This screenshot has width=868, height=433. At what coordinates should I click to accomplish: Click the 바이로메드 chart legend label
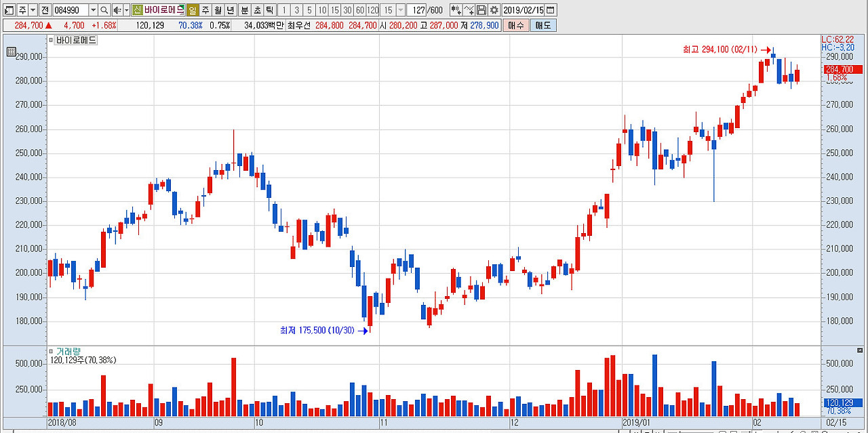76,40
